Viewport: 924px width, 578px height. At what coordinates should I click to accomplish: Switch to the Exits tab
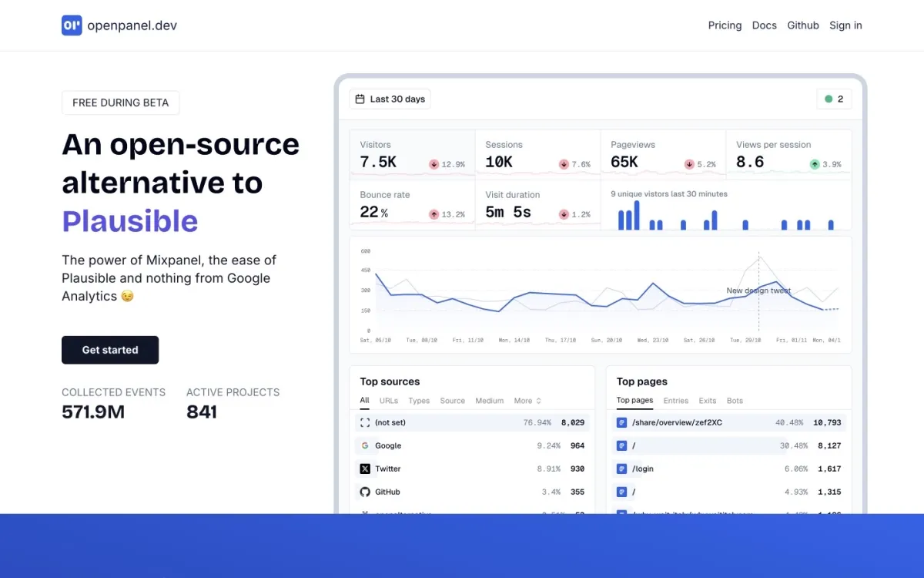point(708,401)
